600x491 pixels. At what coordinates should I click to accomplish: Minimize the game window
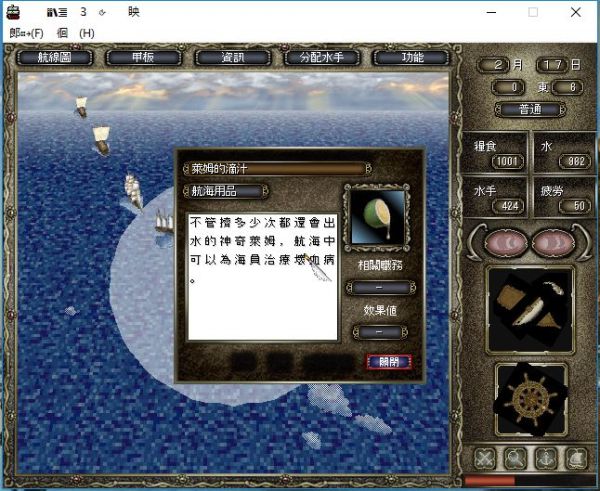[x=492, y=12]
